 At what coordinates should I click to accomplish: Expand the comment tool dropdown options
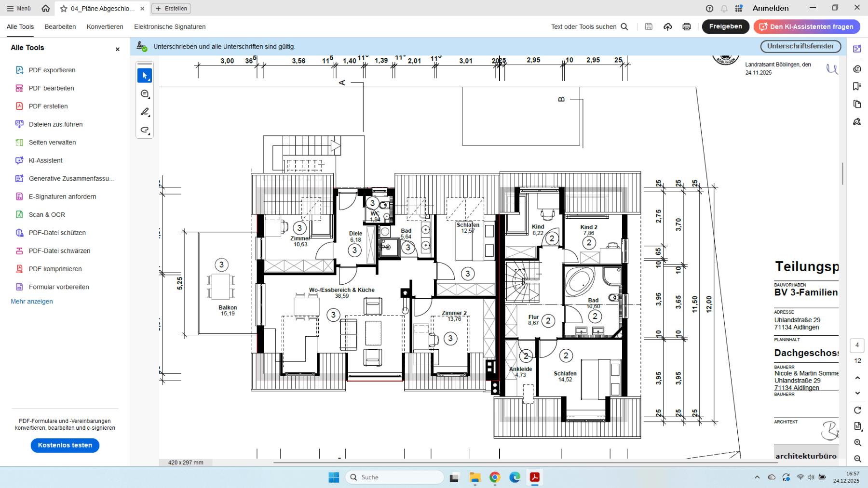tap(149, 98)
